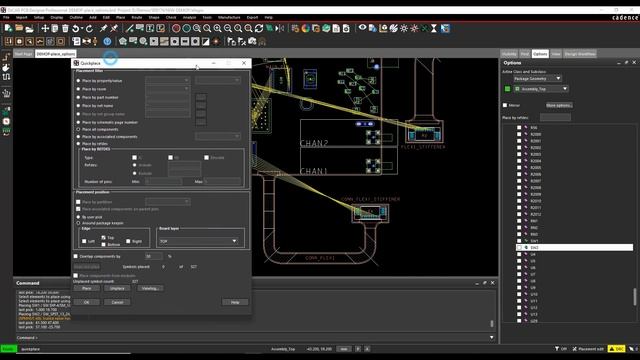Open the Route menu
Viewport: 640px width, 360px height.
[137, 18]
